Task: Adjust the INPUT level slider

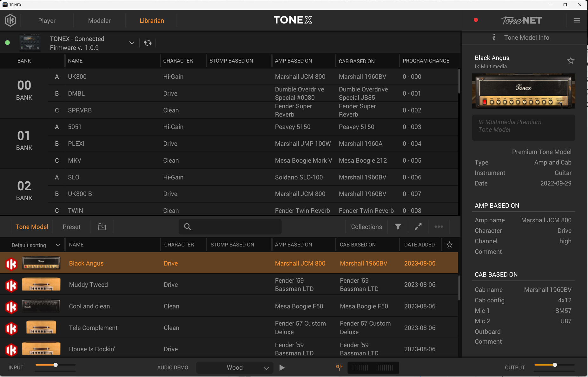Action: [x=55, y=365]
